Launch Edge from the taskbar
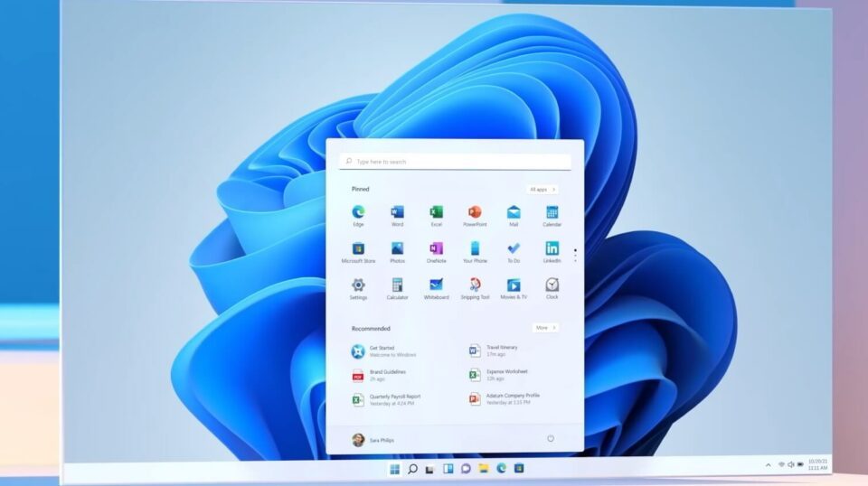The image size is (868, 486). (501, 468)
